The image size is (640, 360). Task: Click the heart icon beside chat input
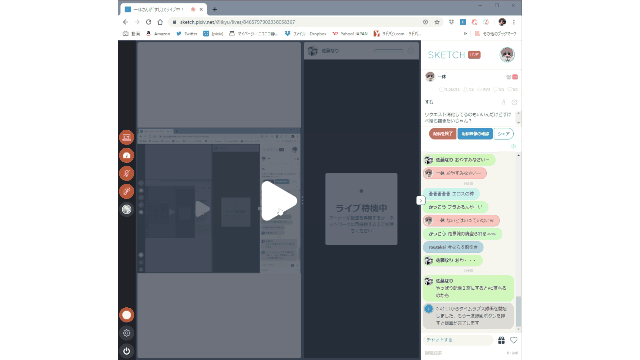[x=513, y=340]
